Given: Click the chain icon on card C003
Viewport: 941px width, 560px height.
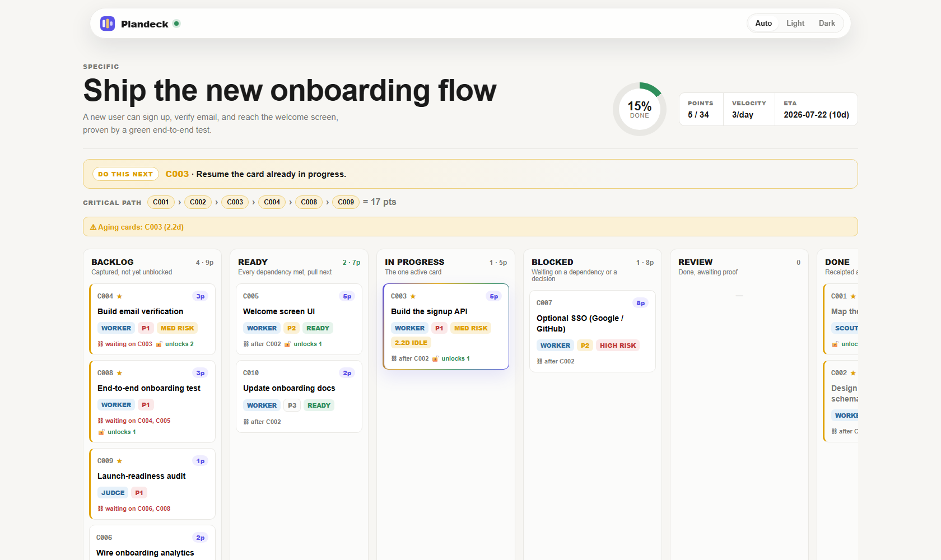Looking at the screenshot, I should pyautogui.click(x=394, y=359).
